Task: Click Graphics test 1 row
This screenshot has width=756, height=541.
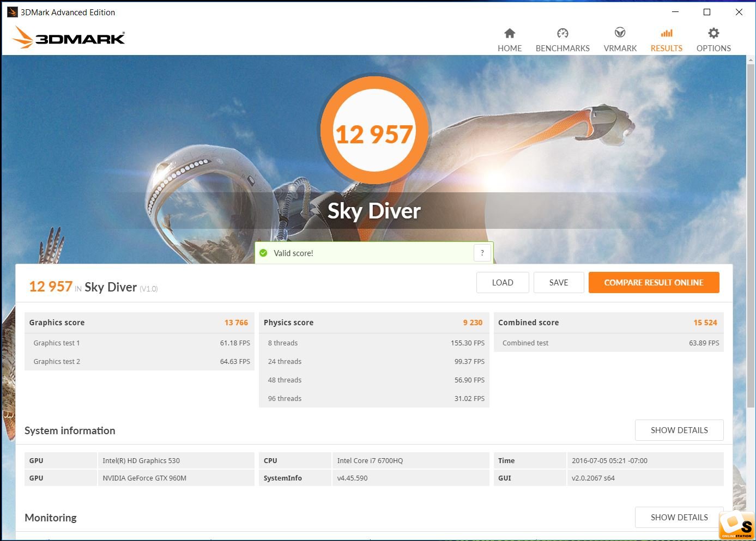Action: [x=140, y=343]
